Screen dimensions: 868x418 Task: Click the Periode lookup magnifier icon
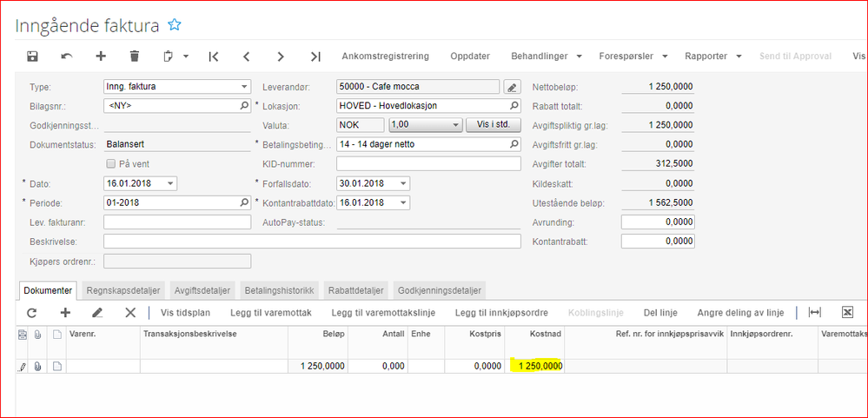click(x=244, y=202)
